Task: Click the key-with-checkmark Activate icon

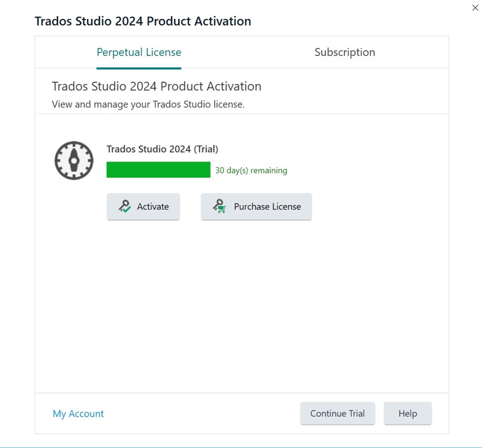Action: (x=124, y=206)
